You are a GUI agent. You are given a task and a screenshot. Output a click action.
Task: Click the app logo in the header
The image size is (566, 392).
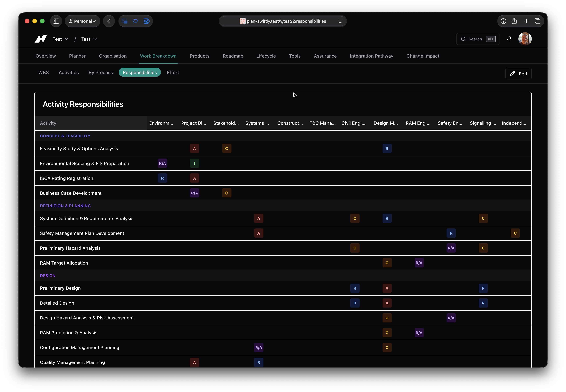click(41, 39)
